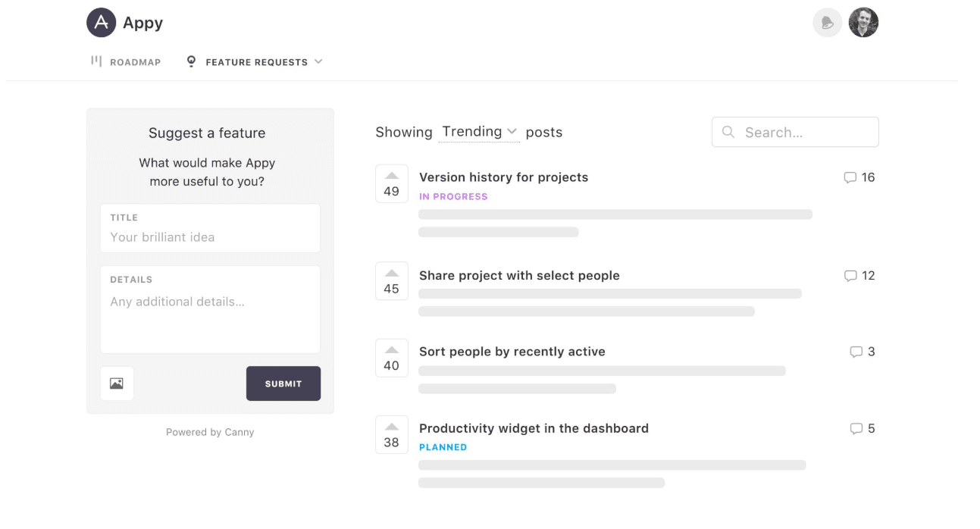This screenshot has height=529, width=980.
Task: Open the notifications bell icon
Action: [x=827, y=23]
